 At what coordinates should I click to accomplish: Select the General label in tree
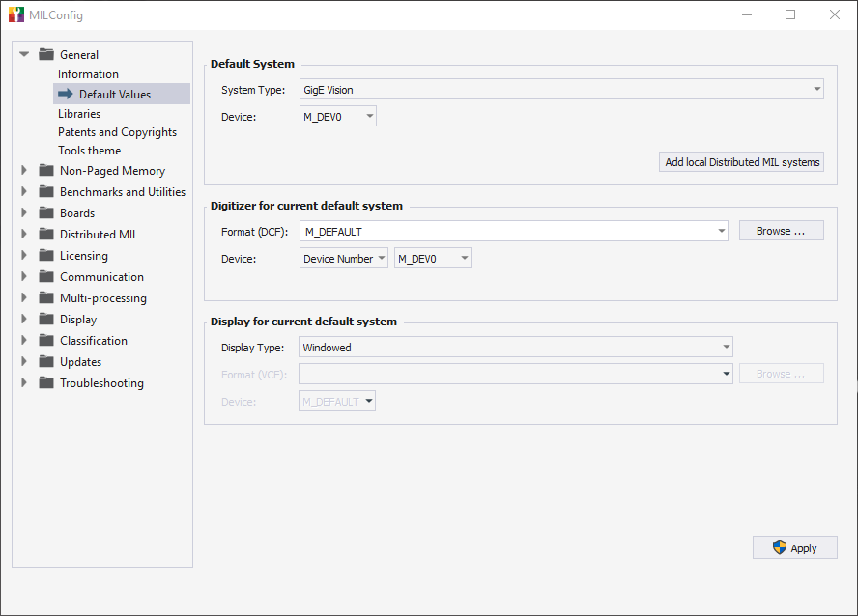click(x=79, y=55)
